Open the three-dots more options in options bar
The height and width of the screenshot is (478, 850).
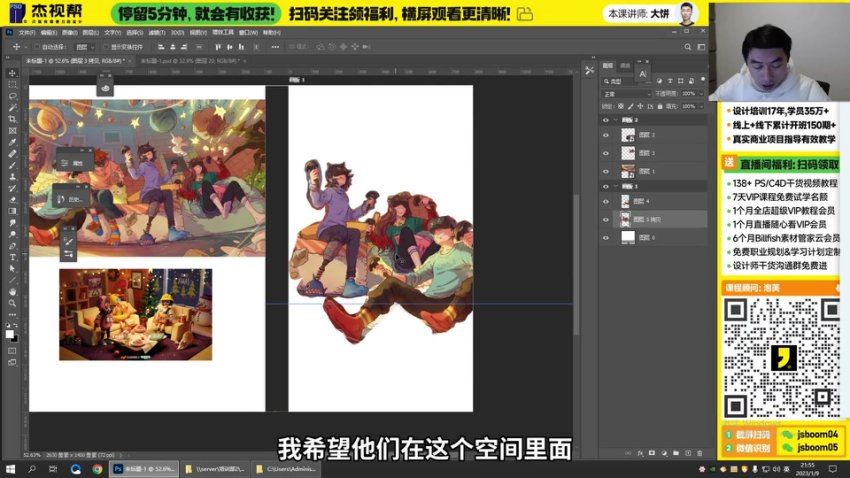pos(275,47)
